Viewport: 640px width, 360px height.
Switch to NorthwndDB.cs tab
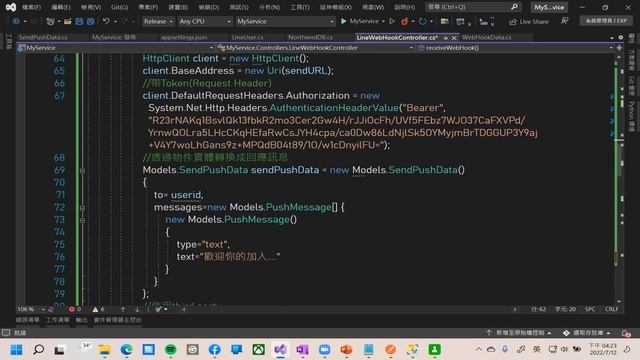pyautogui.click(x=310, y=37)
